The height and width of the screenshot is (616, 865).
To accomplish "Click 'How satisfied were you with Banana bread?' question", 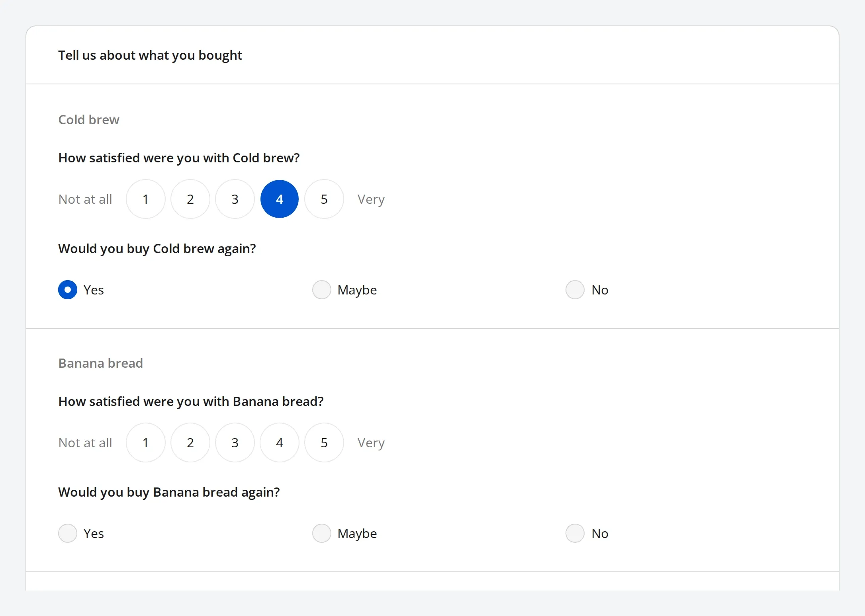I will click(191, 402).
